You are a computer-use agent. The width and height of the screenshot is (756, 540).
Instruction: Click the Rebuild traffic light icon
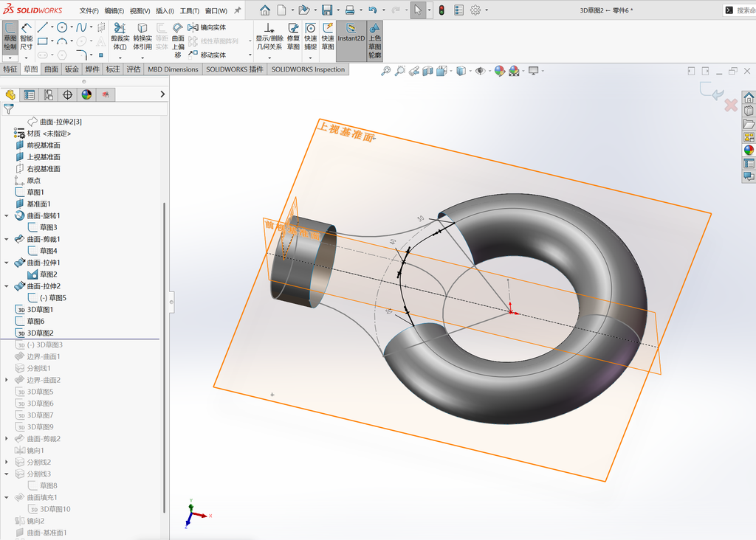click(441, 10)
